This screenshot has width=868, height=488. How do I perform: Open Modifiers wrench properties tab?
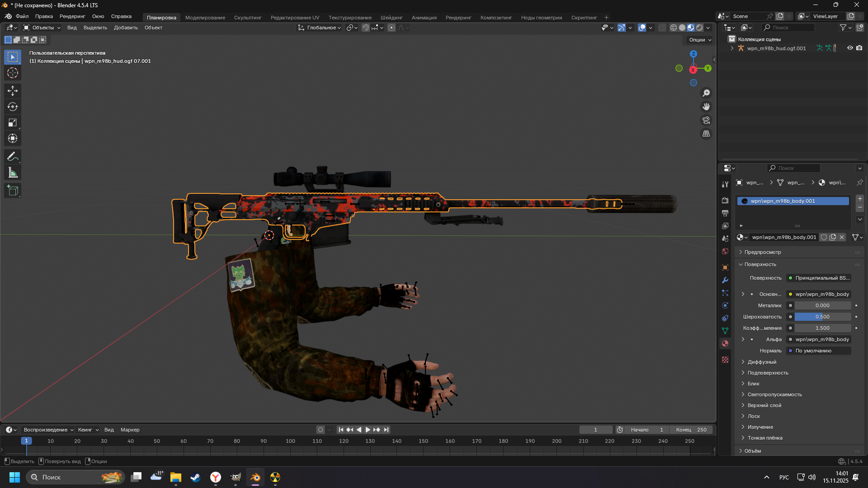[x=725, y=280]
